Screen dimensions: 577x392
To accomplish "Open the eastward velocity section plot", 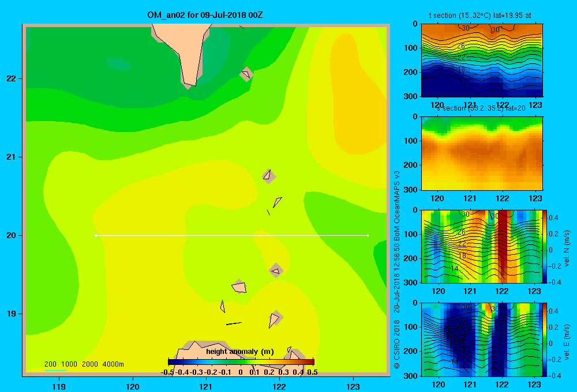I will (x=482, y=340).
